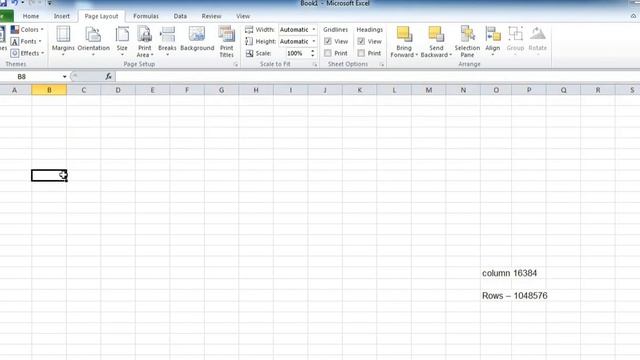Enable Headings Print checkbox
The width and height of the screenshot is (640, 360).
point(361,53)
